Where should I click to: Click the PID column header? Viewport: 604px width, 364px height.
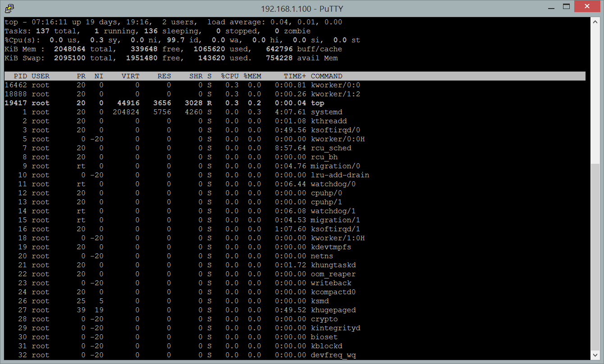(x=20, y=76)
